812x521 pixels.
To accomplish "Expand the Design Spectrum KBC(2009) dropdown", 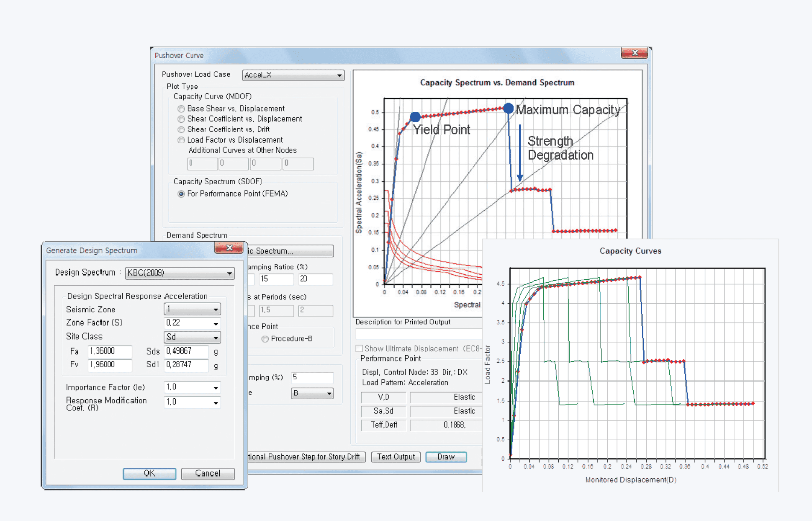I will point(180,273).
